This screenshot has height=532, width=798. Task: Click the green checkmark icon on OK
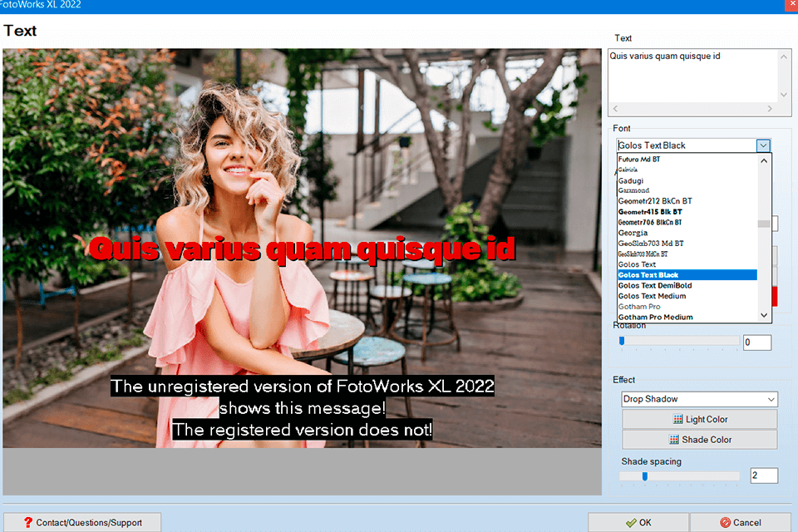(x=631, y=523)
